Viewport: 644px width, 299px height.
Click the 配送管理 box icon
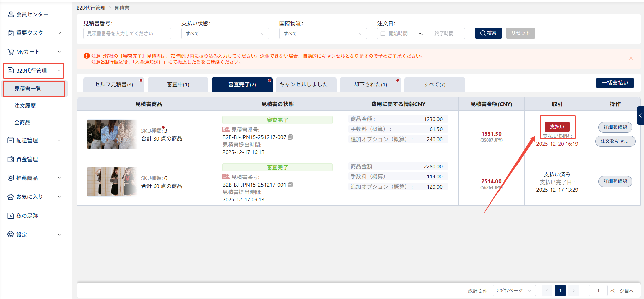[11, 140]
